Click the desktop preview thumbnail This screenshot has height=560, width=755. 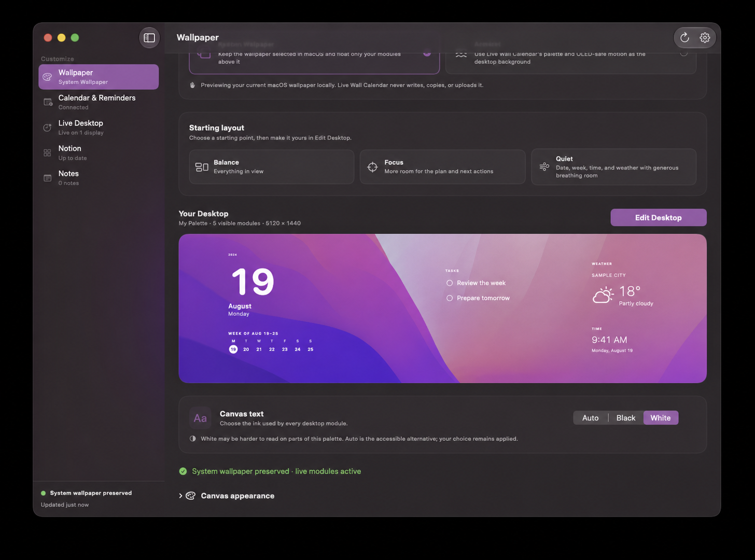[442, 309]
